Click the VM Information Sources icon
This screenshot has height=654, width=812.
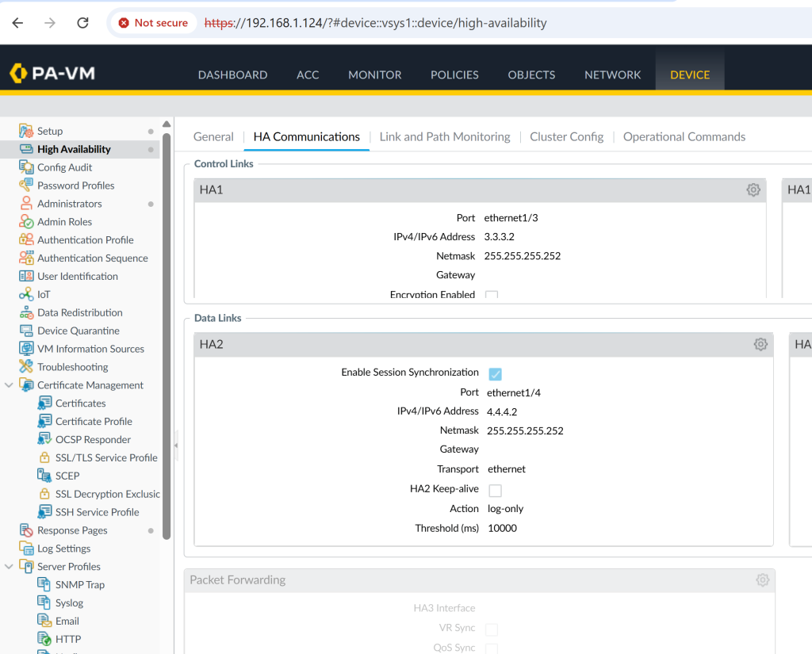(26, 349)
